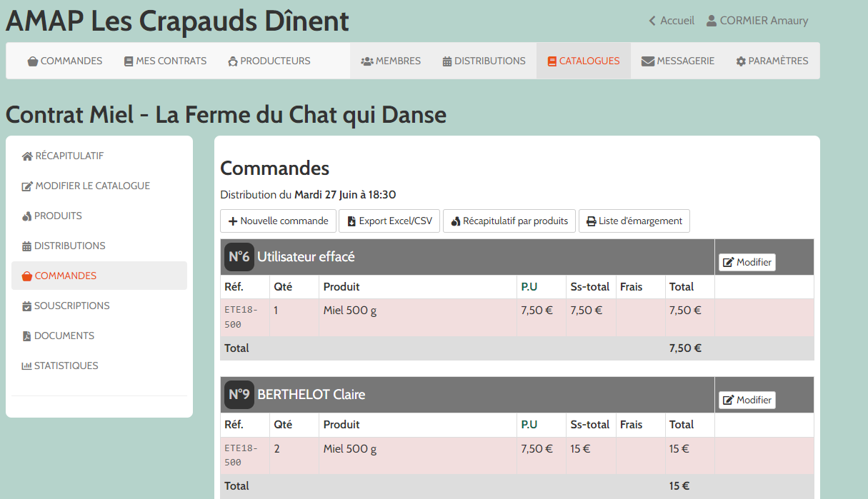
Task: Print the Liste d'émargement
Action: pyautogui.click(x=634, y=221)
